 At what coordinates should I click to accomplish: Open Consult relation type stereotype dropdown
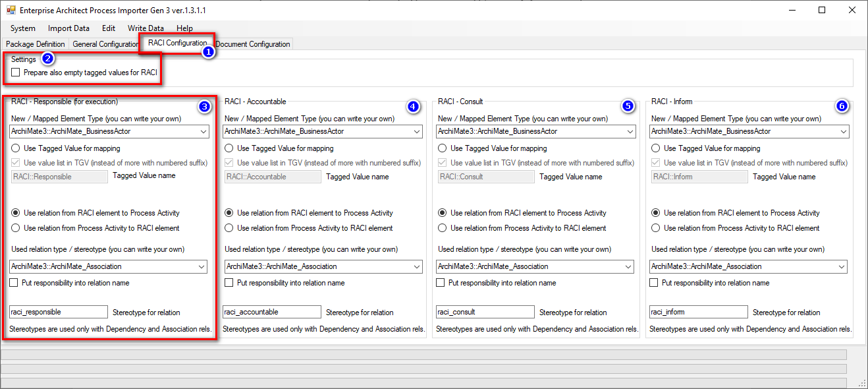coord(628,266)
